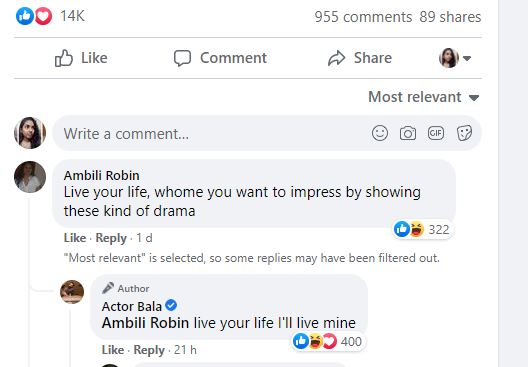Click the Comment button on the post
Image resolution: width=528 pixels, height=367 pixels.
pyautogui.click(x=220, y=58)
